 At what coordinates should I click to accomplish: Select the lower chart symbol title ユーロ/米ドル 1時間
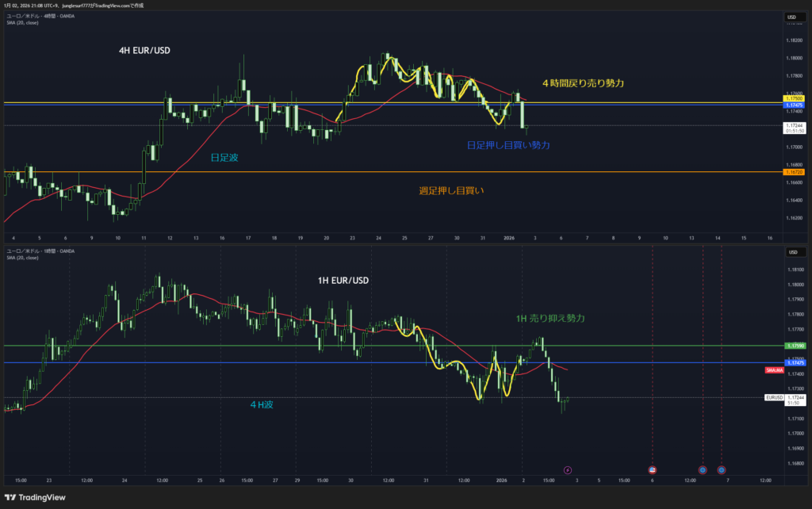(x=40, y=251)
